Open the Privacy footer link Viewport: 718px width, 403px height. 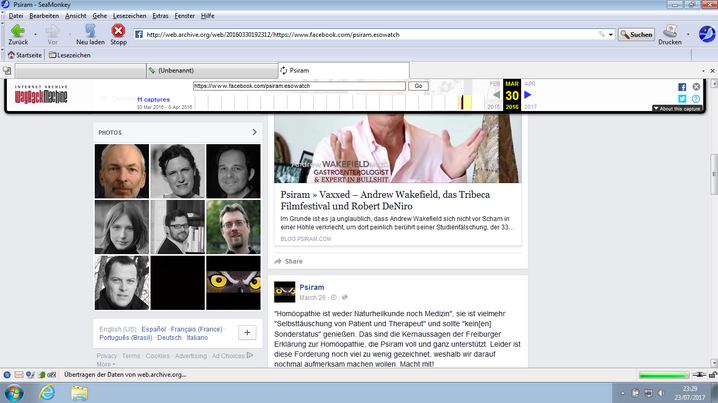[107, 356]
